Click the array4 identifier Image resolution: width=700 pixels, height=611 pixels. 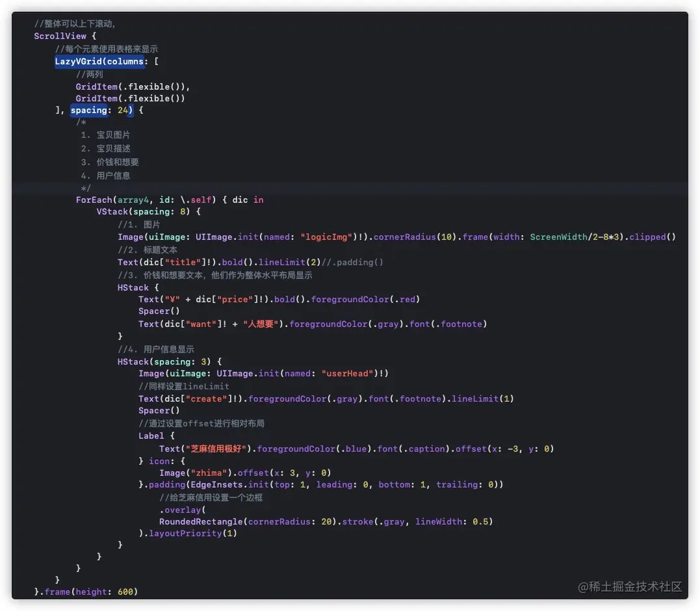coord(133,200)
